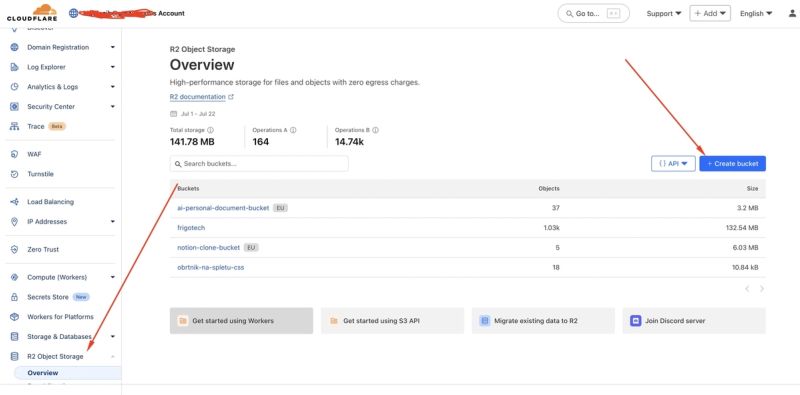Click Join Discord server card
Image resolution: width=800 pixels, height=395 pixels.
(x=694, y=321)
